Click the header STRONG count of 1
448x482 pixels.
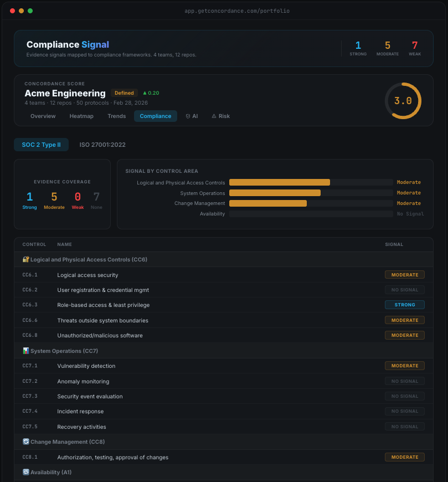[358, 45]
